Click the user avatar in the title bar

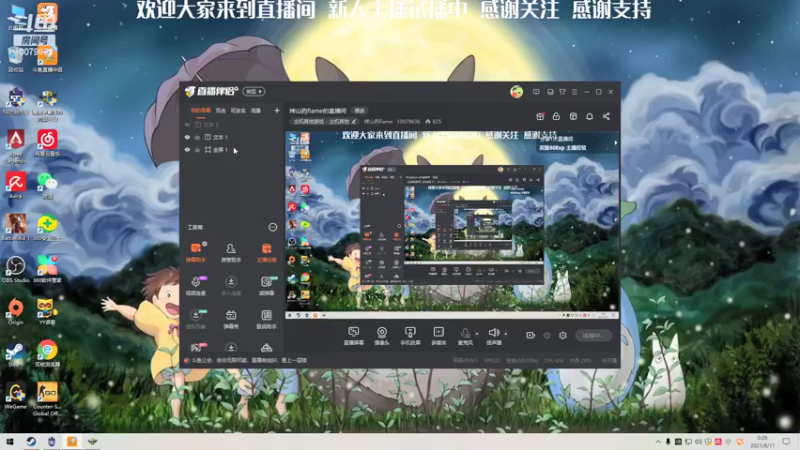click(516, 92)
